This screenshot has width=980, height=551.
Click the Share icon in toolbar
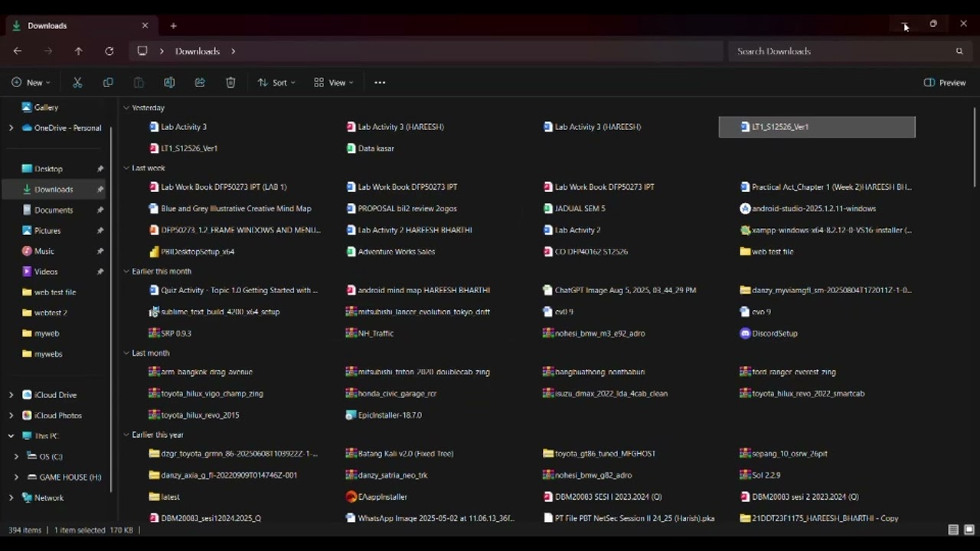200,83
